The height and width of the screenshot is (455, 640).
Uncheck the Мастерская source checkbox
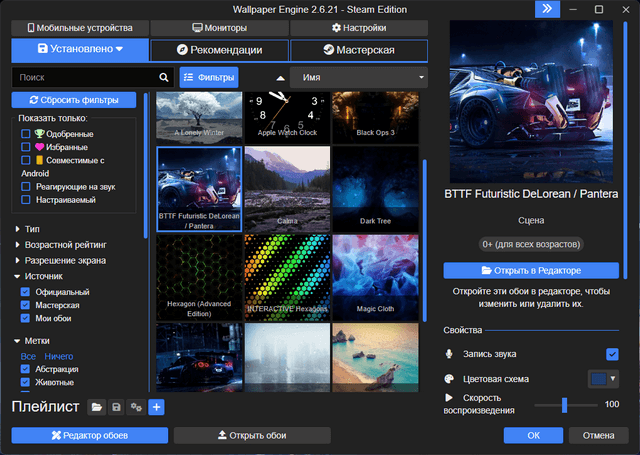[x=26, y=305]
